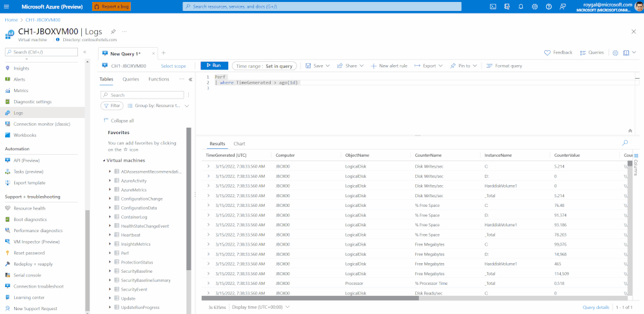This screenshot has width=644, height=314.
Task: Expand the Heartbeat table node
Action: click(110, 235)
